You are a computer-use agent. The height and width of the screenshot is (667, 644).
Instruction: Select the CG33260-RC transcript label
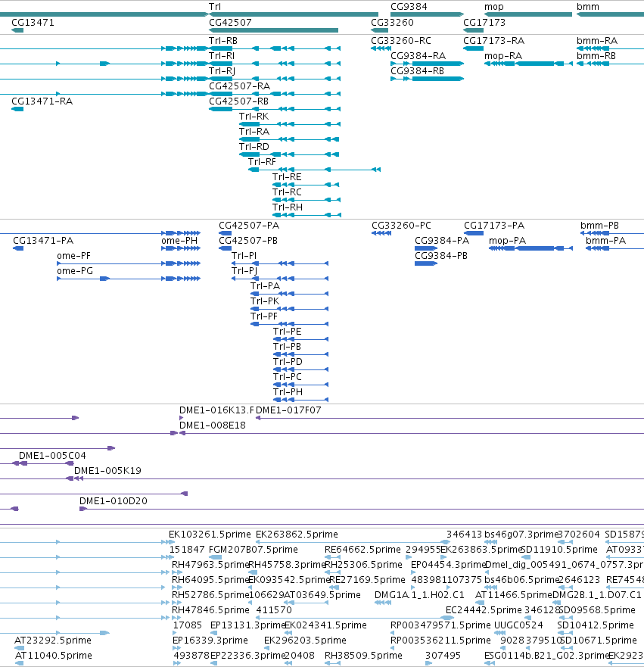click(x=401, y=41)
